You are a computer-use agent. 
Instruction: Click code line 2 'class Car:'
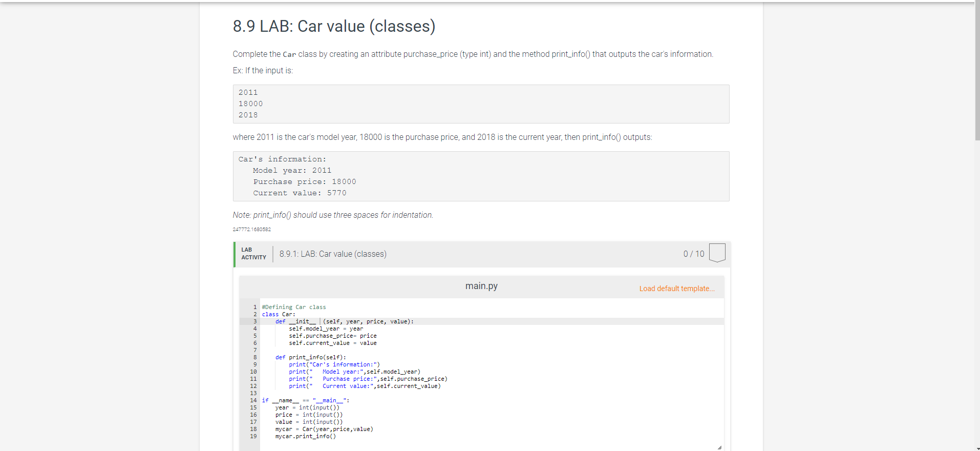coord(279,314)
